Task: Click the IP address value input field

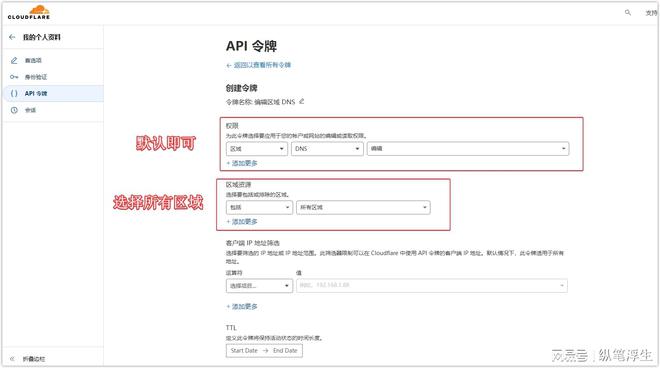Action: coord(432,285)
